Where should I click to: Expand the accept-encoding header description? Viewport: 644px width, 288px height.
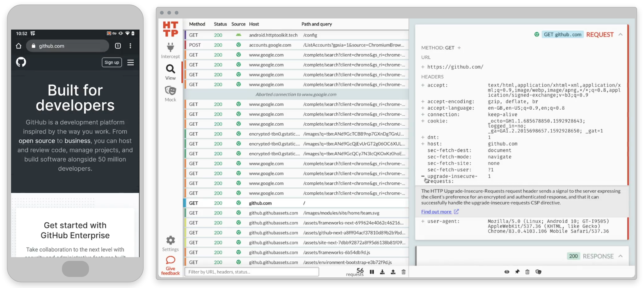pyautogui.click(x=423, y=101)
